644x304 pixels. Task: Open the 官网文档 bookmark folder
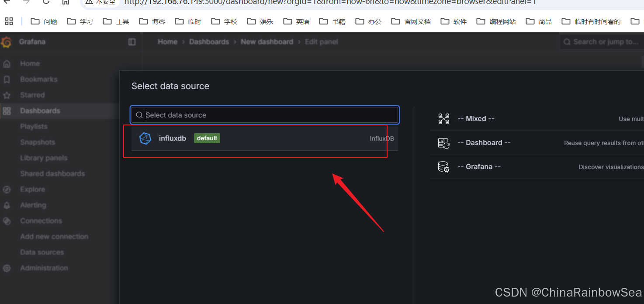pos(411,21)
